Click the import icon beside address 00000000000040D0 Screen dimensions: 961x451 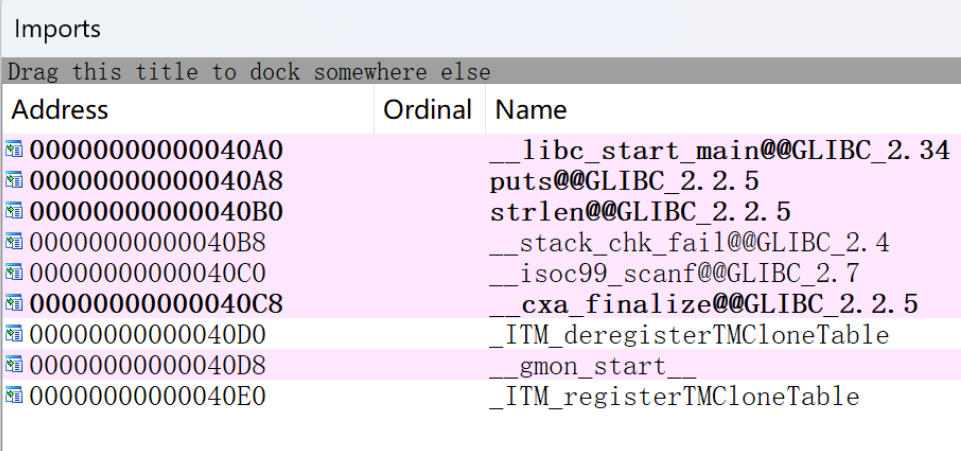click(x=13, y=334)
